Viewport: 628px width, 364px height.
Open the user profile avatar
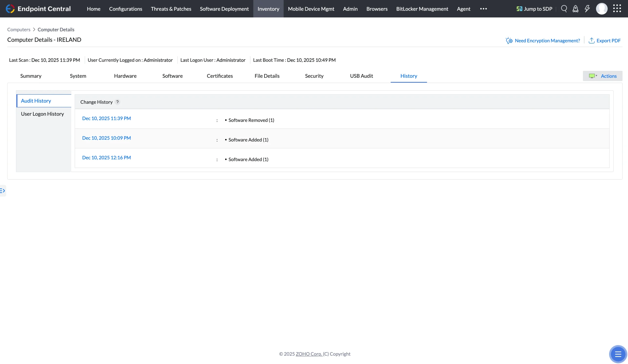pos(602,9)
